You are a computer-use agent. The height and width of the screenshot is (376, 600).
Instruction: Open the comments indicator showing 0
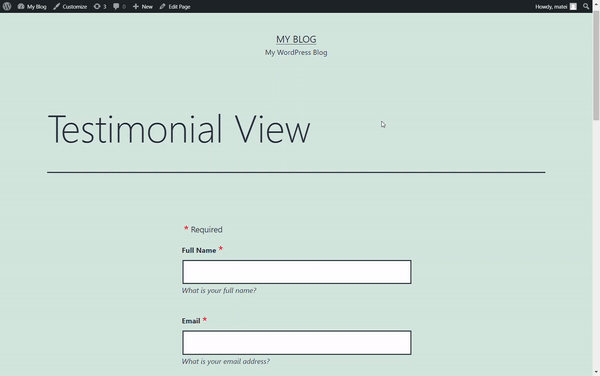pos(119,7)
